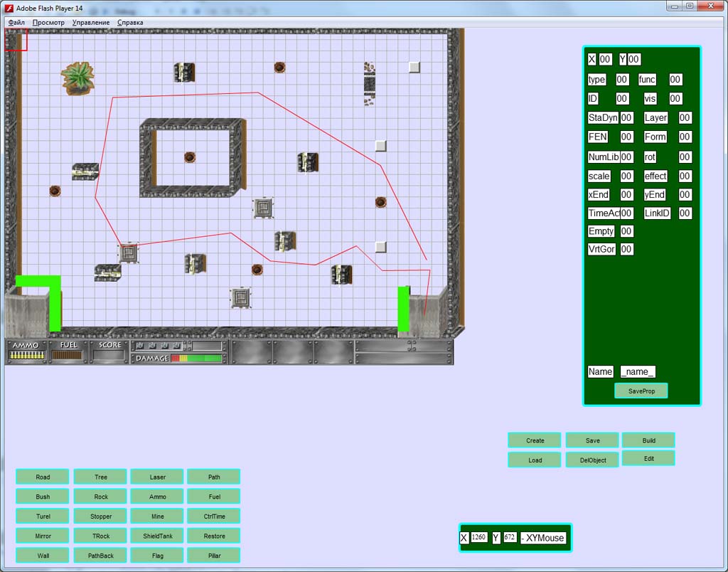Click the Name input field

638,372
